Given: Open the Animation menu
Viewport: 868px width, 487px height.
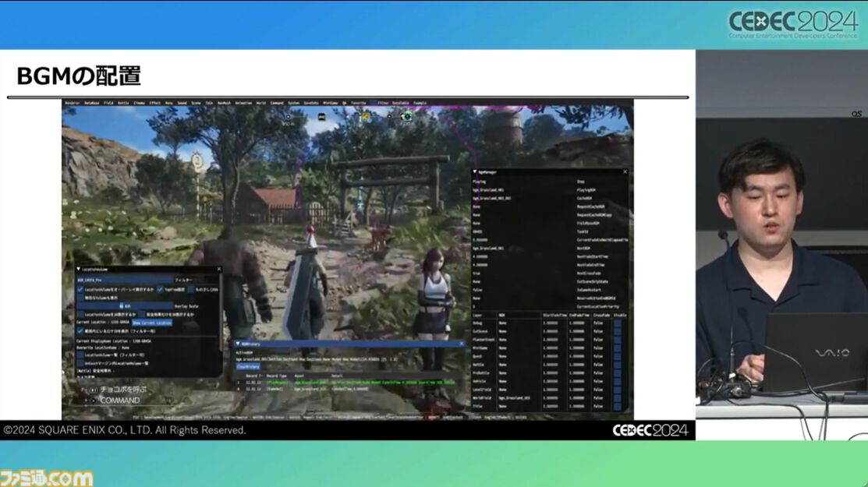Looking at the screenshot, I should 243,103.
